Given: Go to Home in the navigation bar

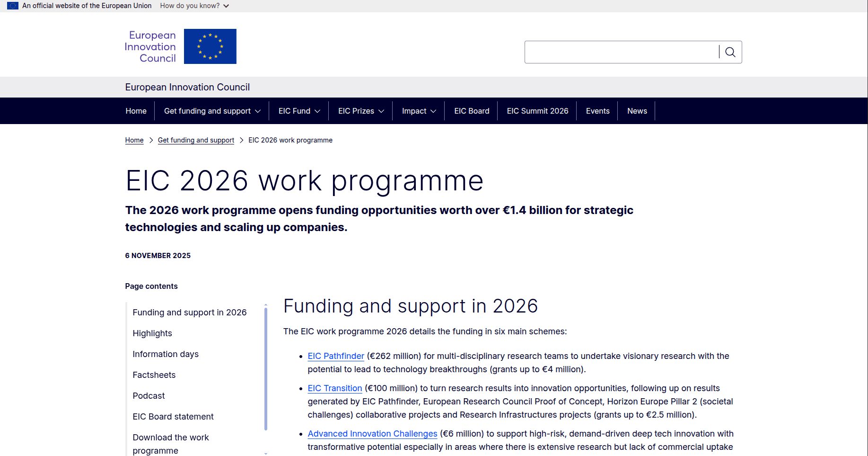Looking at the screenshot, I should [x=136, y=111].
